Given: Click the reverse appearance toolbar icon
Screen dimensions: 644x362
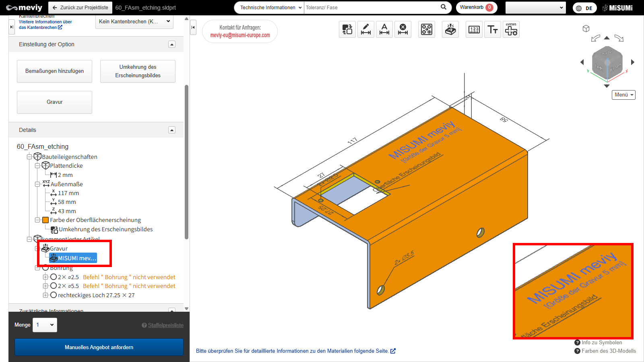Looking at the screenshot, I should coord(347,29).
